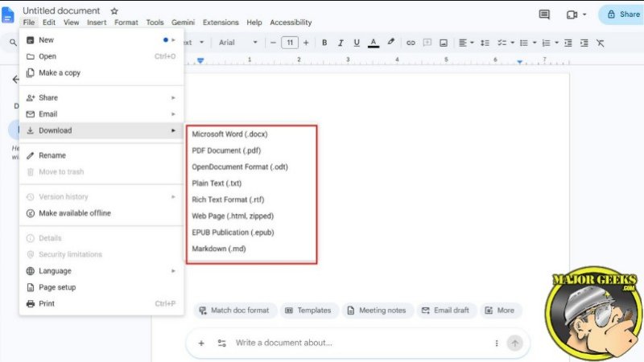Open numbered list options dropdown arrow

tap(556, 43)
